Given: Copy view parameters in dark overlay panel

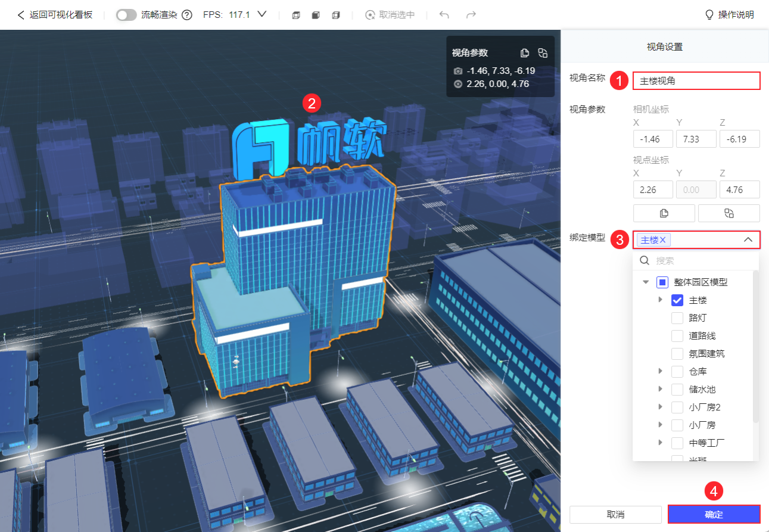Looking at the screenshot, I should 525,53.
